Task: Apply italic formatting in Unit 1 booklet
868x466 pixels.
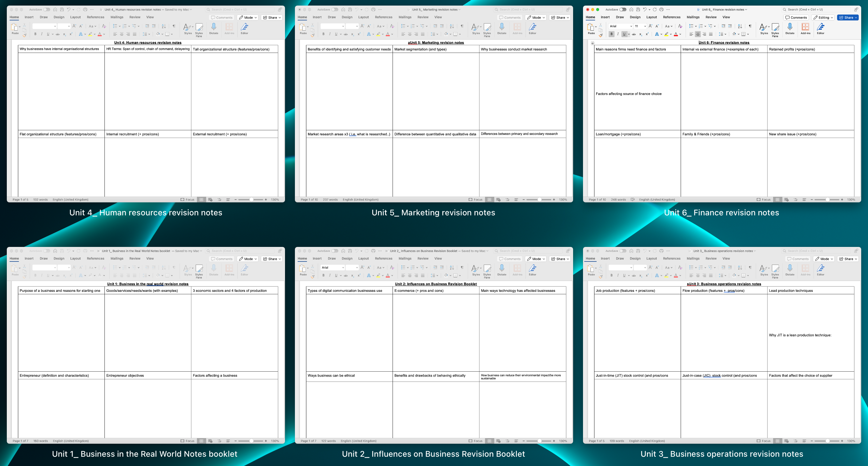Action: click(42, 275)
